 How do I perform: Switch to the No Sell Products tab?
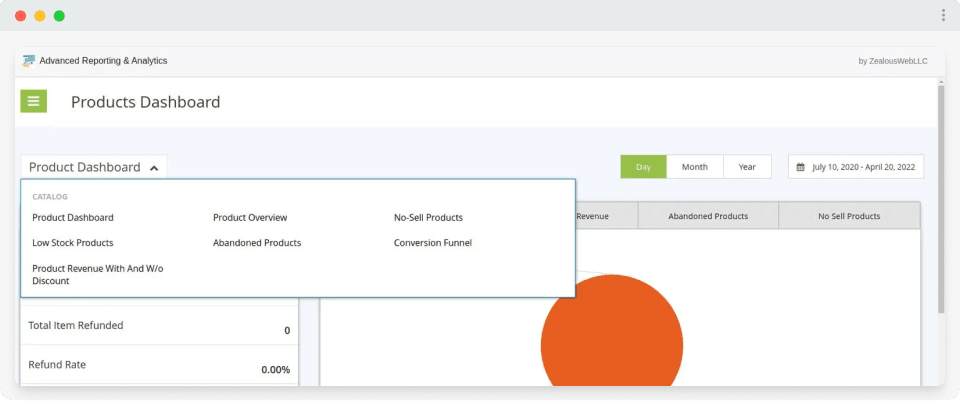pyautogui.click(x=849, y=216)
